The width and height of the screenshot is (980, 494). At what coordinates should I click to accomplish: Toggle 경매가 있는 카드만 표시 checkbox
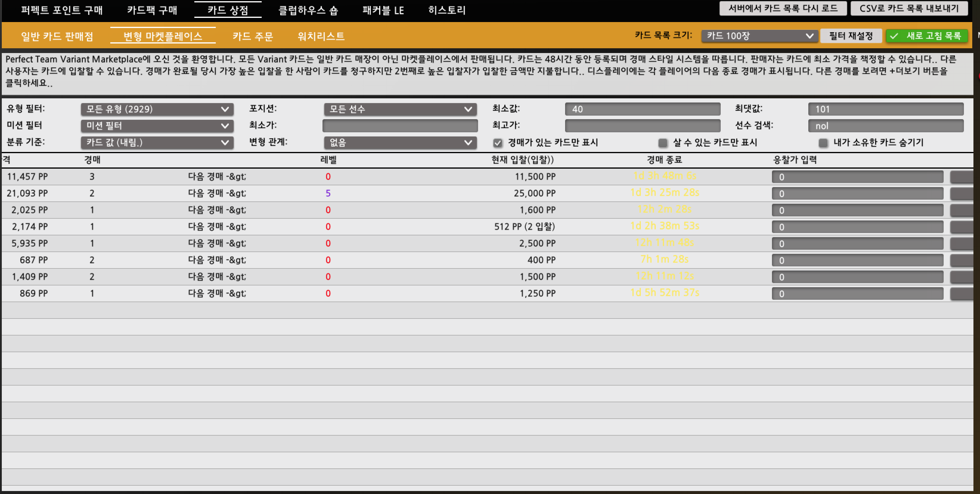pos(498,143)
